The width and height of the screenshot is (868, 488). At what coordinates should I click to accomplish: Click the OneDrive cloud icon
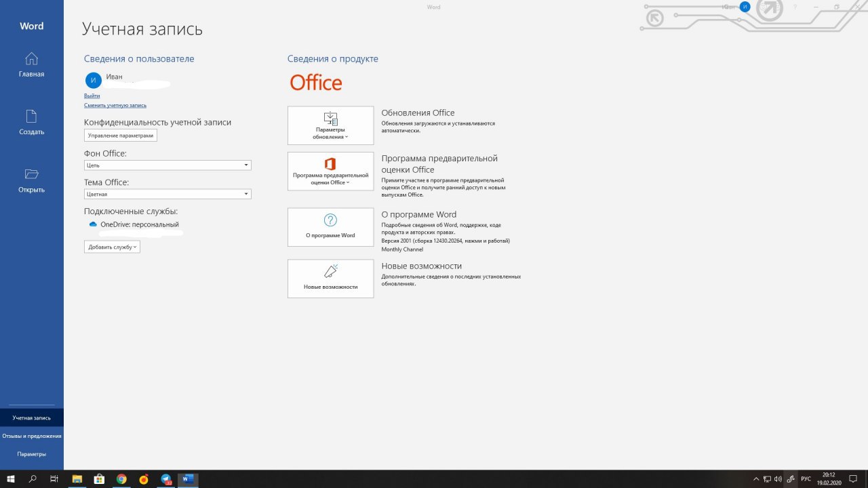93,224
